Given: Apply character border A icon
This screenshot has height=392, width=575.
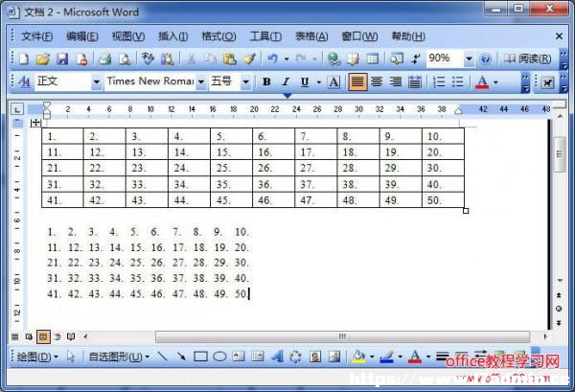Looking at the screenshot, I should click(x=333, y=81).
